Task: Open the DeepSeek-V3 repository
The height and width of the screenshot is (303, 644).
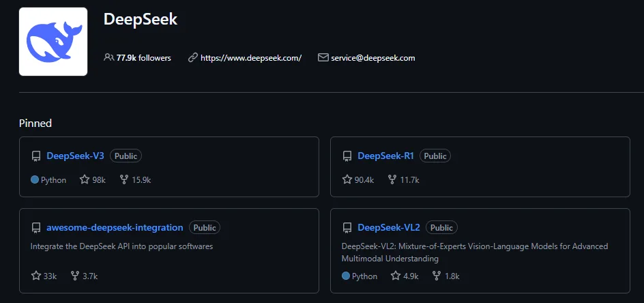Action: 75,156
